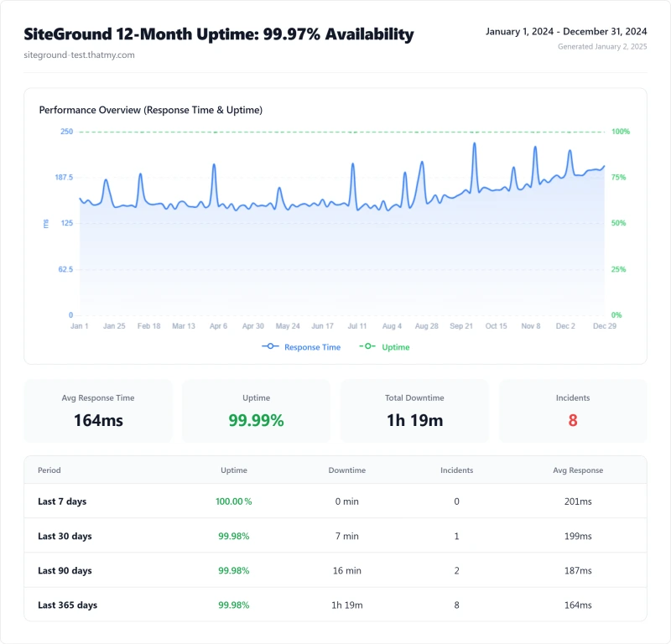Click the 'Nov 8' x-axis label
Image resolution: width=671 pixels, height=644 pixels.
point(531,326)
